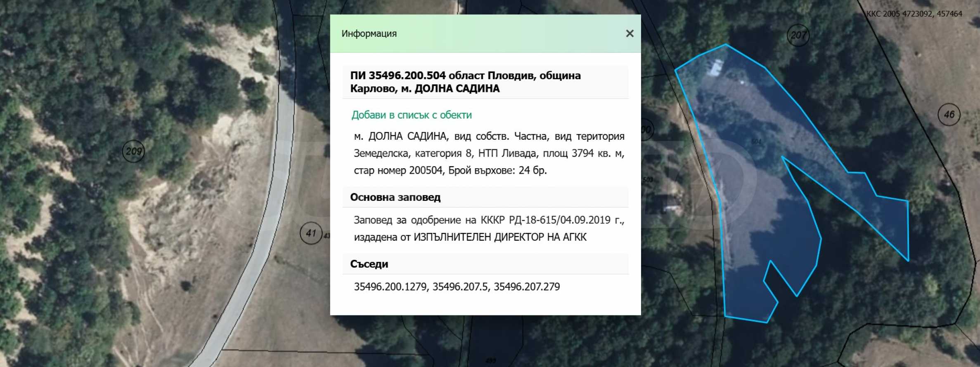
Task: Click the small 503 parcel label
Action: point(648,180)
